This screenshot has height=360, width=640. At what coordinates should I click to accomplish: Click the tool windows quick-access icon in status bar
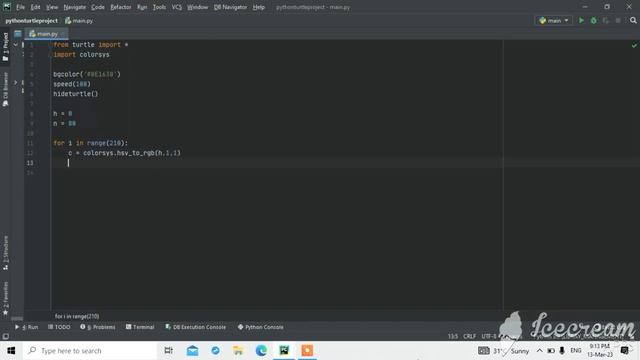[x=5, y=336]
